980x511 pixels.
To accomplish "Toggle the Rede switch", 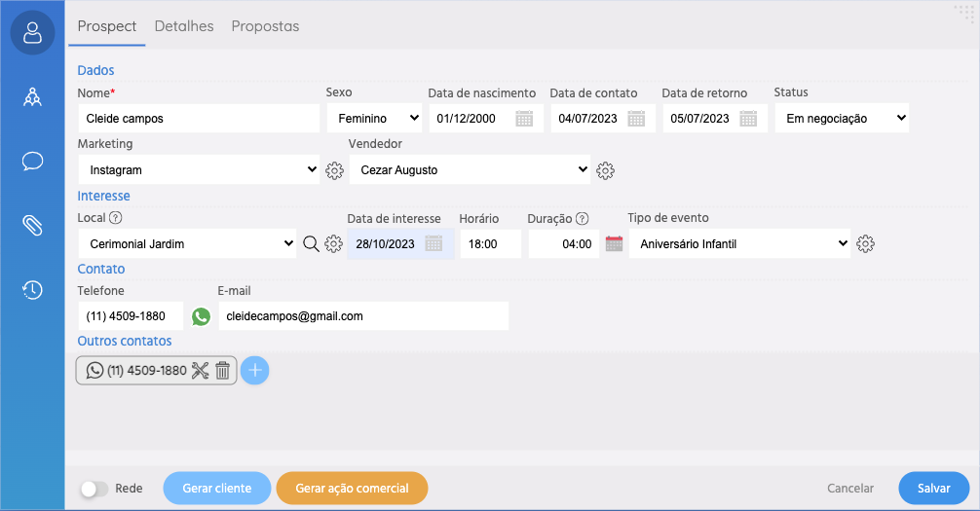I will point(94,489).
